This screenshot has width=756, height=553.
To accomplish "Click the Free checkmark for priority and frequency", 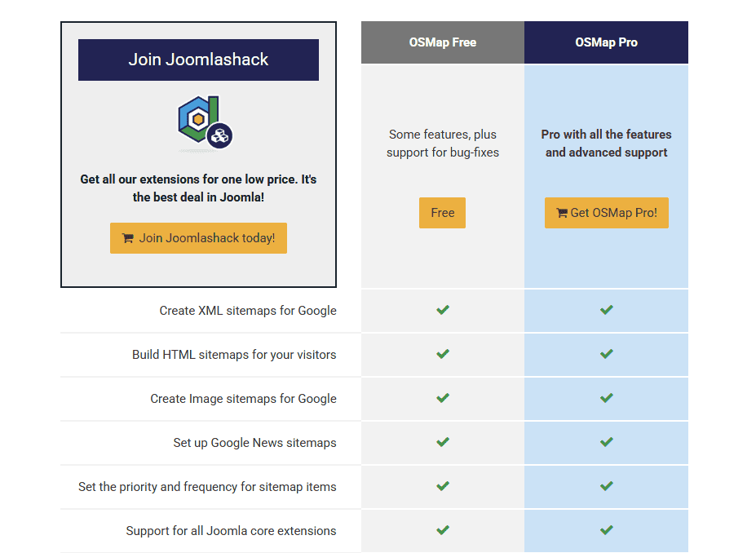I will click(442, 486).
